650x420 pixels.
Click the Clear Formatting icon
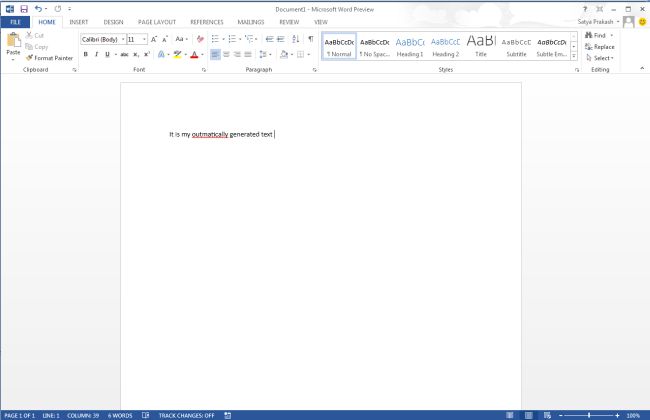click(200, 39)
